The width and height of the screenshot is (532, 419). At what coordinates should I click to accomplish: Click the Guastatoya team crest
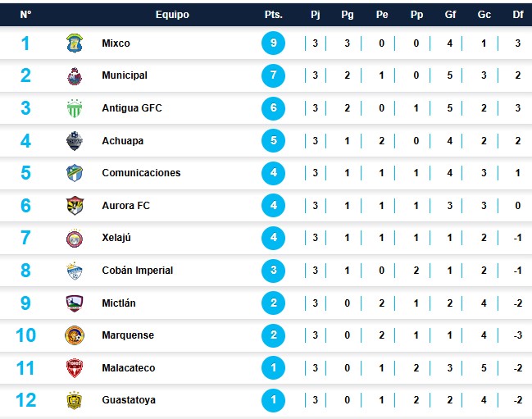[75, 400]
